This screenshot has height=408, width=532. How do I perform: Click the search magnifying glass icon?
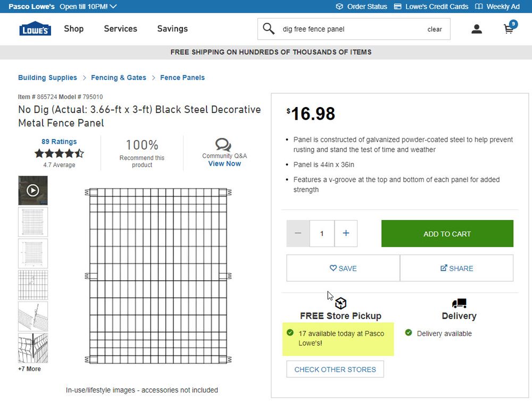pyautogui.click(x=269, y=29)
